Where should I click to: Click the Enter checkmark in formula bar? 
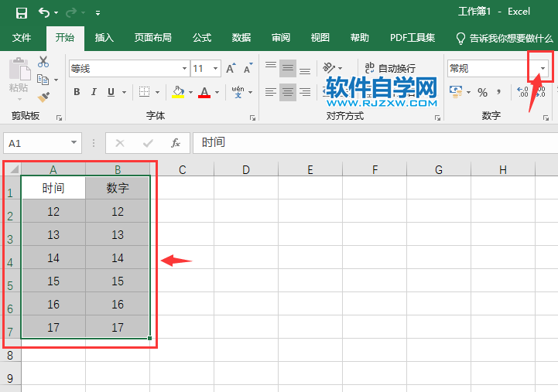click(148, 143)
